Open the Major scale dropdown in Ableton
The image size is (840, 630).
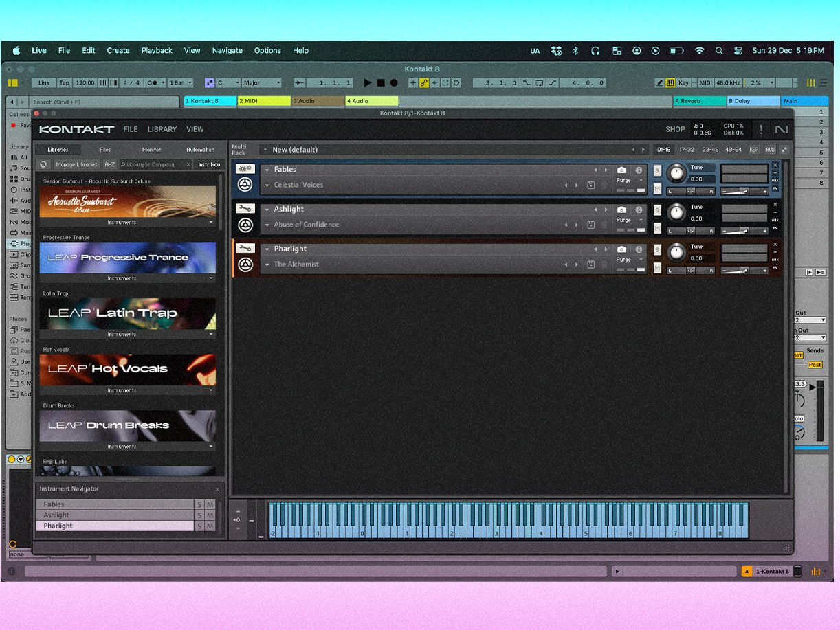(x=261, y=82)
